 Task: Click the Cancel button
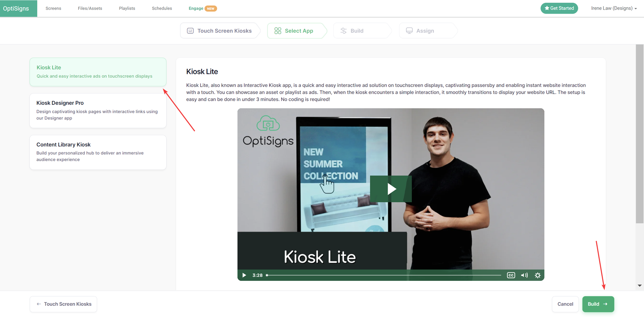(x=565, y=304)
